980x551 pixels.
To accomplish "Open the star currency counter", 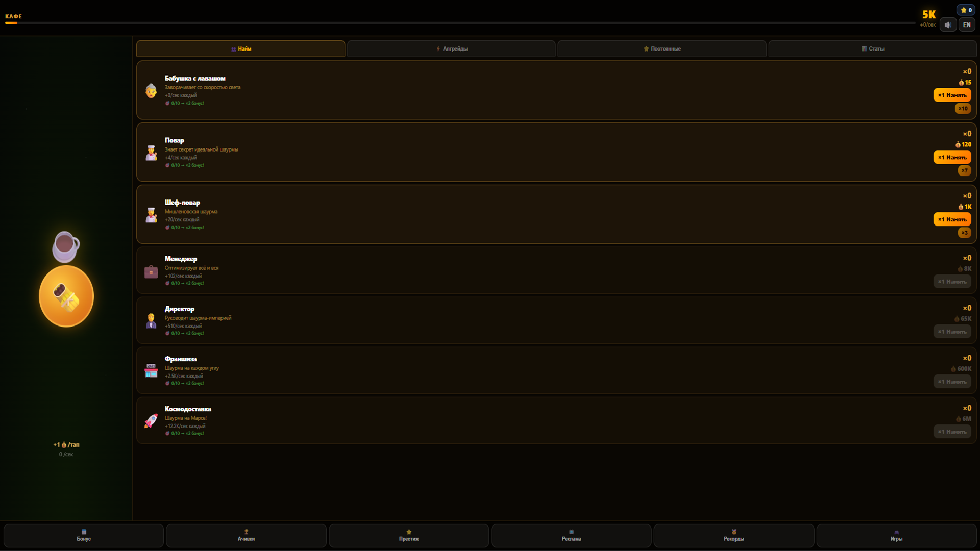I will (x=966, y=10).
